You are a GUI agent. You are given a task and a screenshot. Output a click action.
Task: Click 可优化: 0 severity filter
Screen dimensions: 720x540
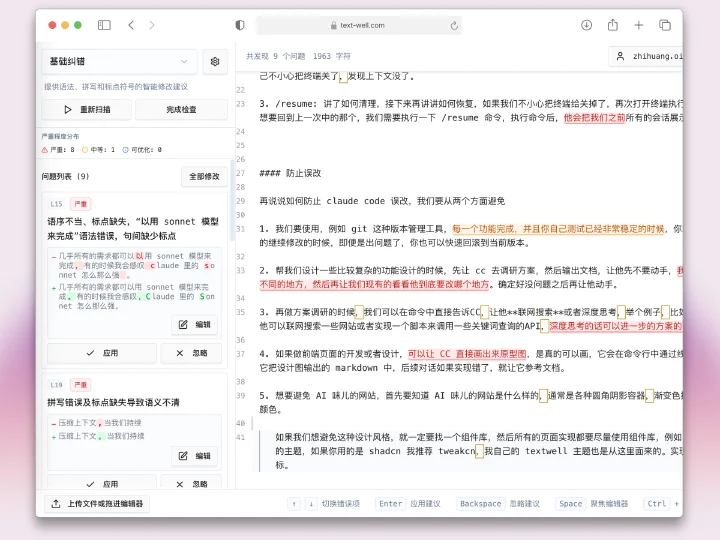click(142, 150)
